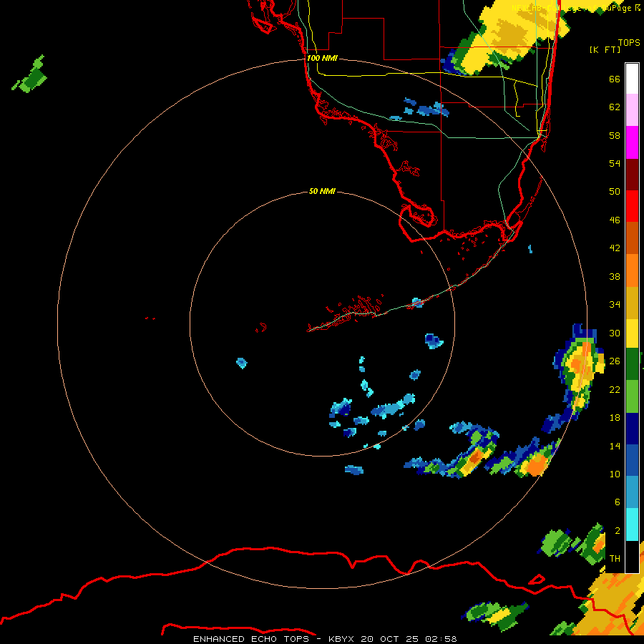The image size is (644, 644).
Task: Click the legend value '10'
Action: [x=615, y=474]
